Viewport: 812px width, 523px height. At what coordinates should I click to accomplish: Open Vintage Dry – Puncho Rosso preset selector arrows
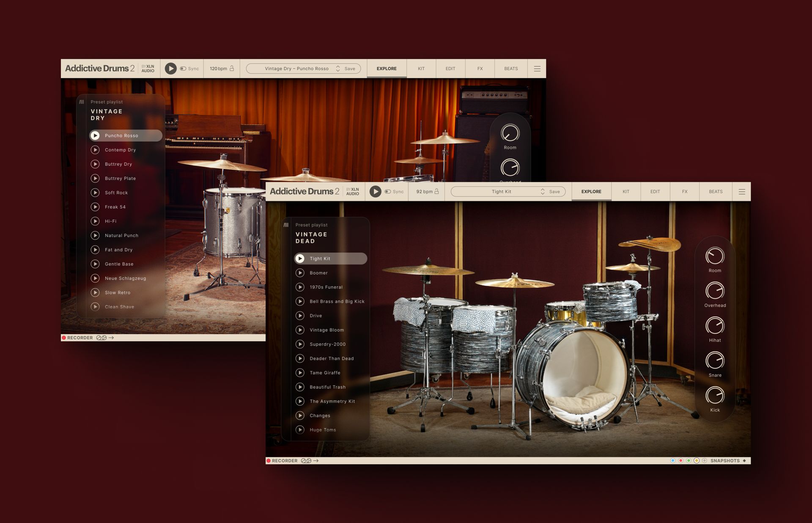(338, 69)
